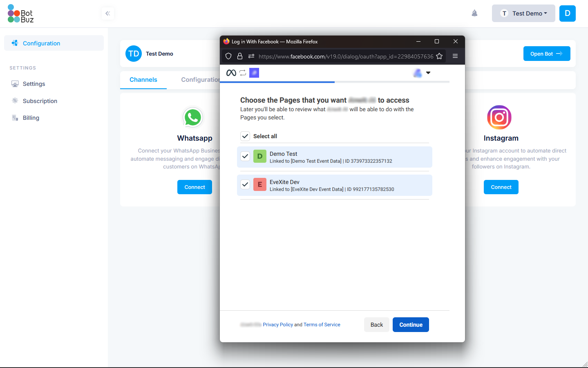Viewport: 588px width, 368px height.
Task: Connect the Whatsapp channel
Action: 195,187
